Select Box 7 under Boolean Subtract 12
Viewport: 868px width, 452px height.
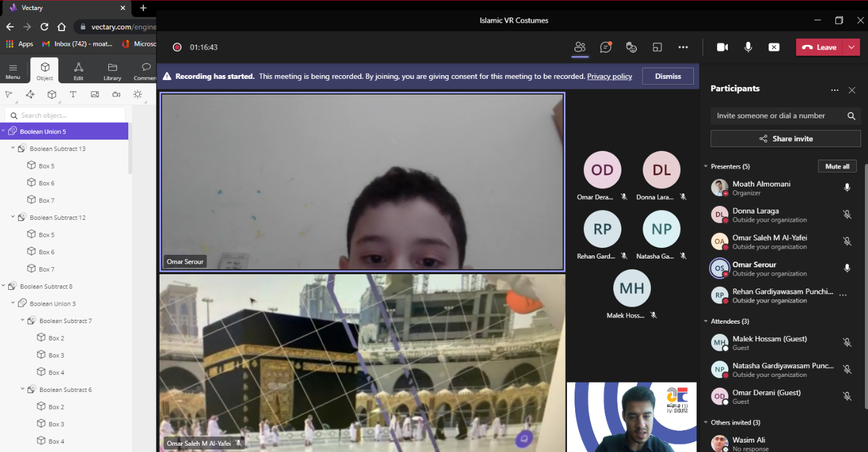[46, 269]
